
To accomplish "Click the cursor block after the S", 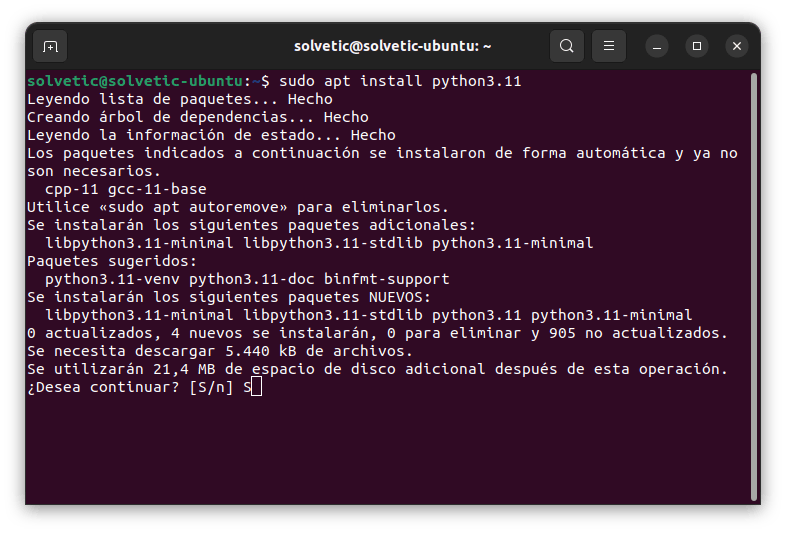I will (256, 387).
